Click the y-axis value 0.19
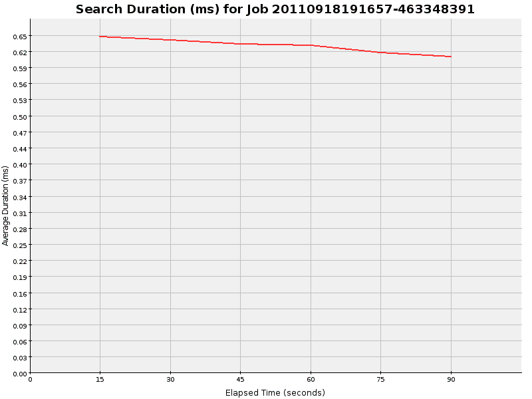The image size is (532, 399). click(20, 278)
